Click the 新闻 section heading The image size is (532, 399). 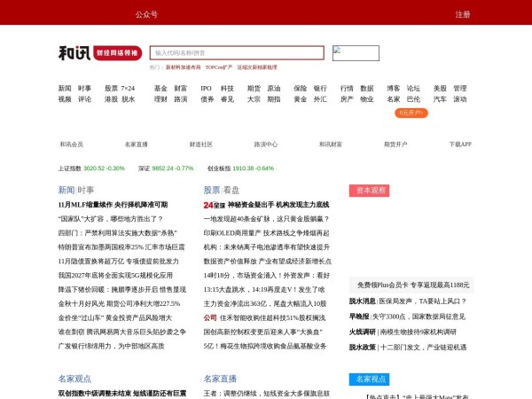pos(66,190)
